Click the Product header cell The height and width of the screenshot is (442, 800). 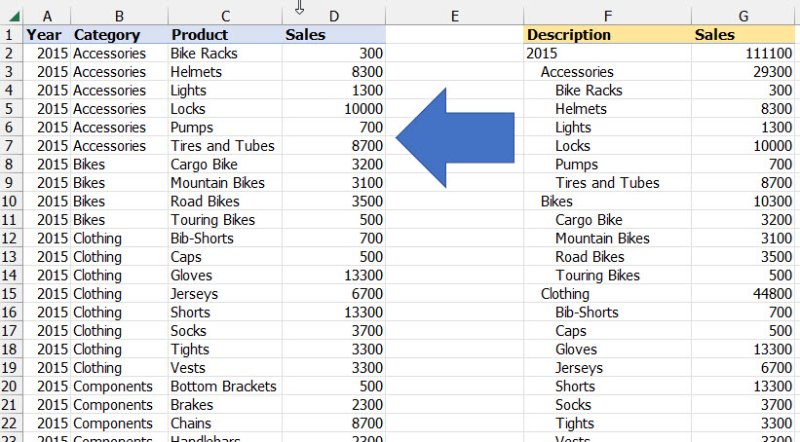pos(199,34)
